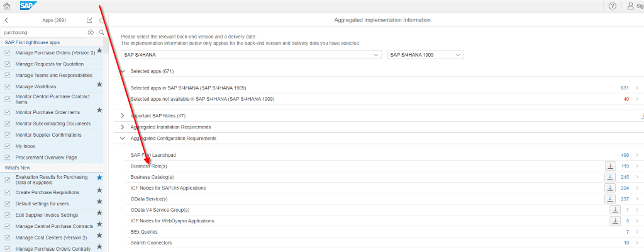This screenshot has height=252, width=644.
Task: Click the search magnifier icon
Action: tap(101, 32)
